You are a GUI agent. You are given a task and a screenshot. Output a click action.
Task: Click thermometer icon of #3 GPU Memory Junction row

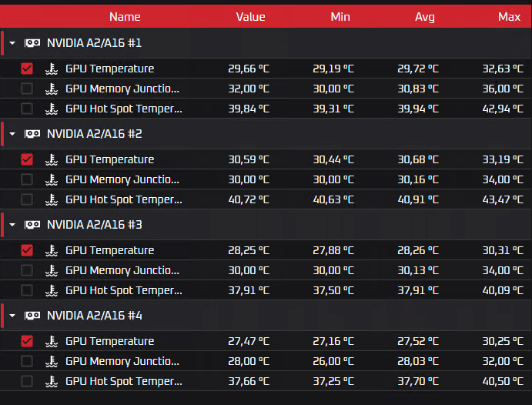(52, 270)
